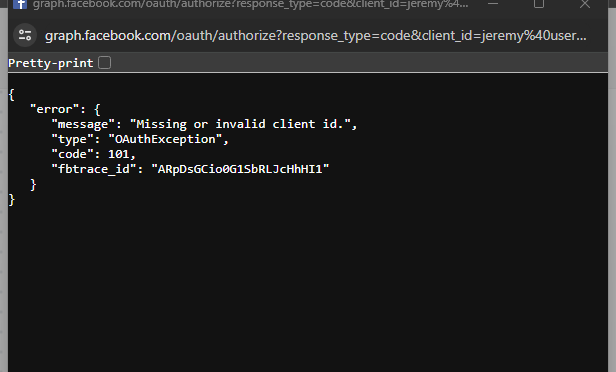The image size is (616, 372).
Task: Click the "Missing or invalid client id." message
Action: pos(240,124)
